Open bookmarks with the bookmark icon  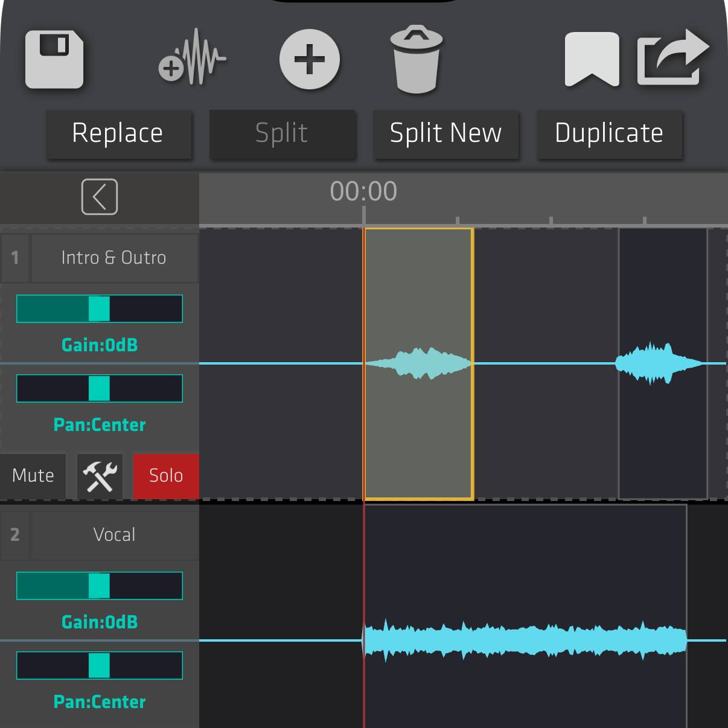tap(592, 59)
